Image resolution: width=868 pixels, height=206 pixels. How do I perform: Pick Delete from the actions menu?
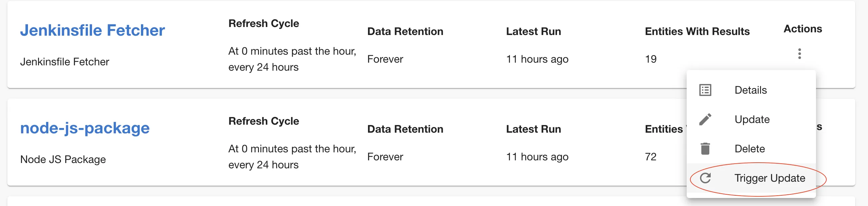[749, 149]
